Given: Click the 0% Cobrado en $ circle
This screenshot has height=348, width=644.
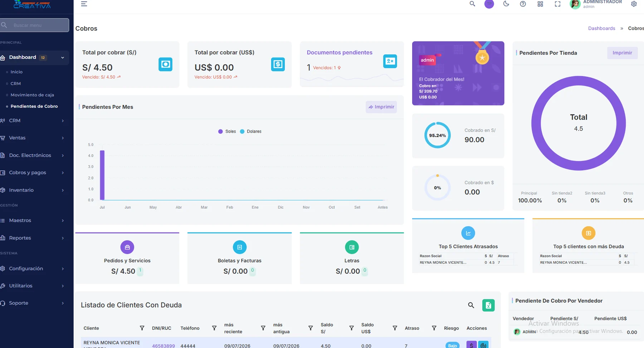Looking at the screenshot, I should coord(438,188).
